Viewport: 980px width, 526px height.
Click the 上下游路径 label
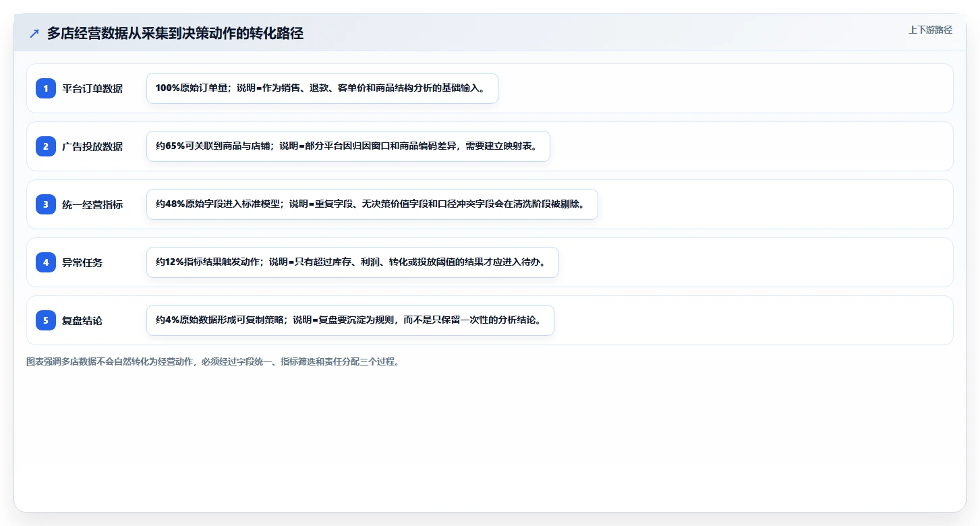click(930, 30)
